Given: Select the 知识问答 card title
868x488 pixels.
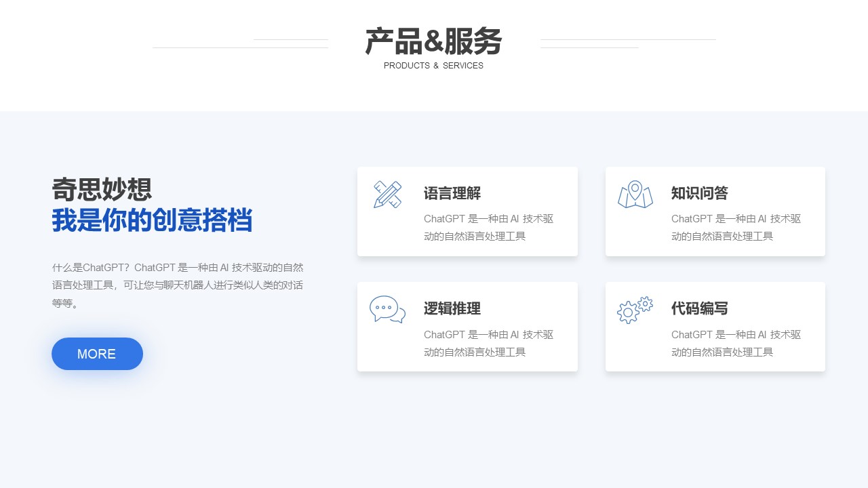Looking at the screenshot, I should 700,193.
